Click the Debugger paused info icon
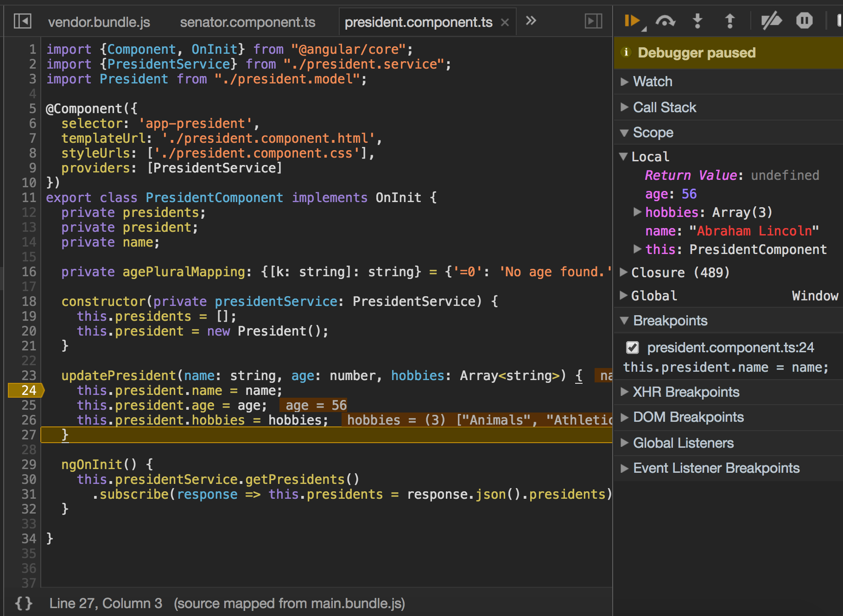 [626, 52]
